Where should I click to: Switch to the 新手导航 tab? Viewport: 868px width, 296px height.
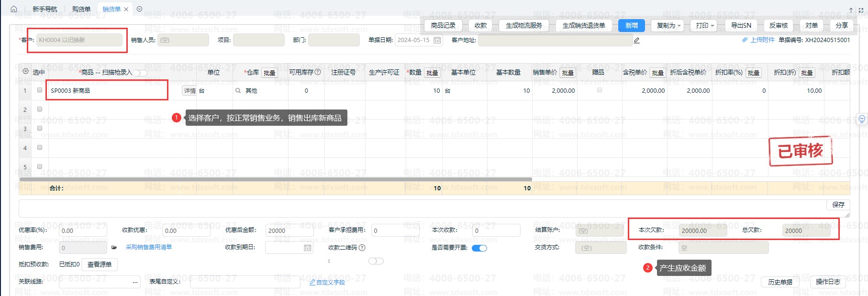tap(45, 9)
